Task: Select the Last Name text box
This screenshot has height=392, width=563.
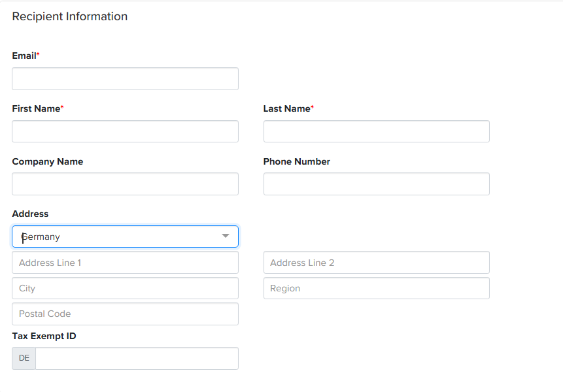Action: click(376, 131)
